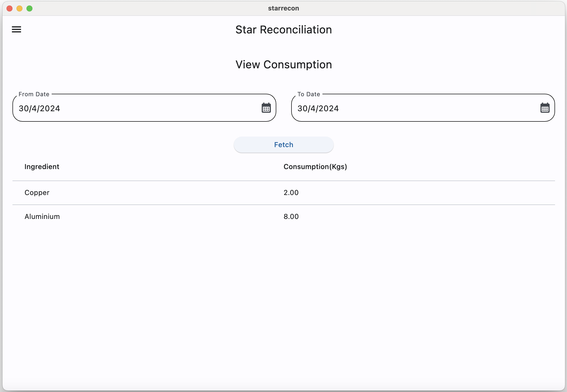Click the Consumption(Kgs) column header
Viewport: 567px width, 392px height.
click(x=315, y=167)
